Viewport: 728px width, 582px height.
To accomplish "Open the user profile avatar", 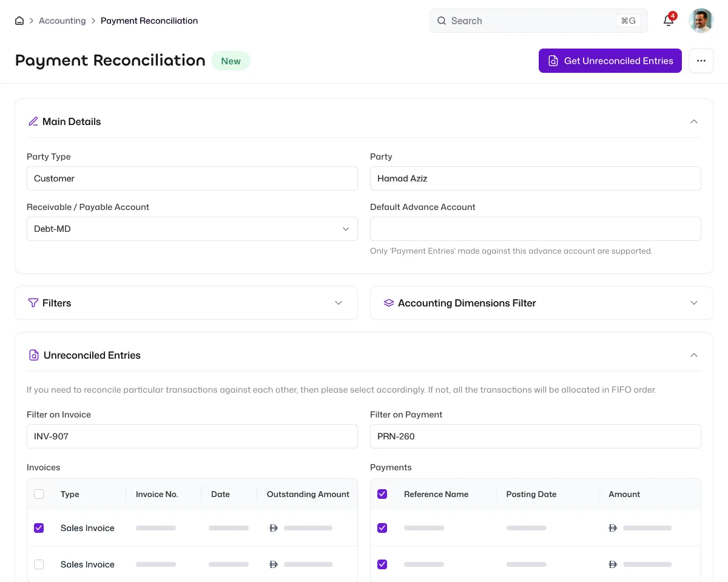I will click(701, 21).
